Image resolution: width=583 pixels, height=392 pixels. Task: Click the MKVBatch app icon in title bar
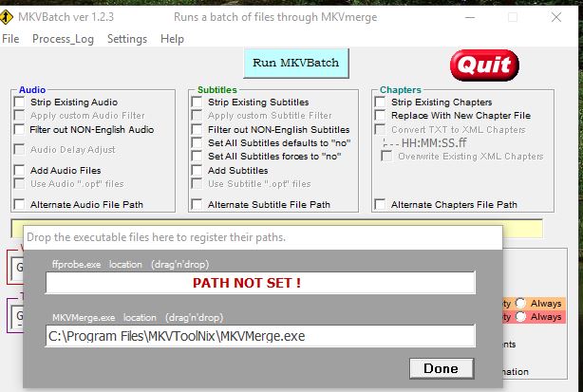(6, 17)
